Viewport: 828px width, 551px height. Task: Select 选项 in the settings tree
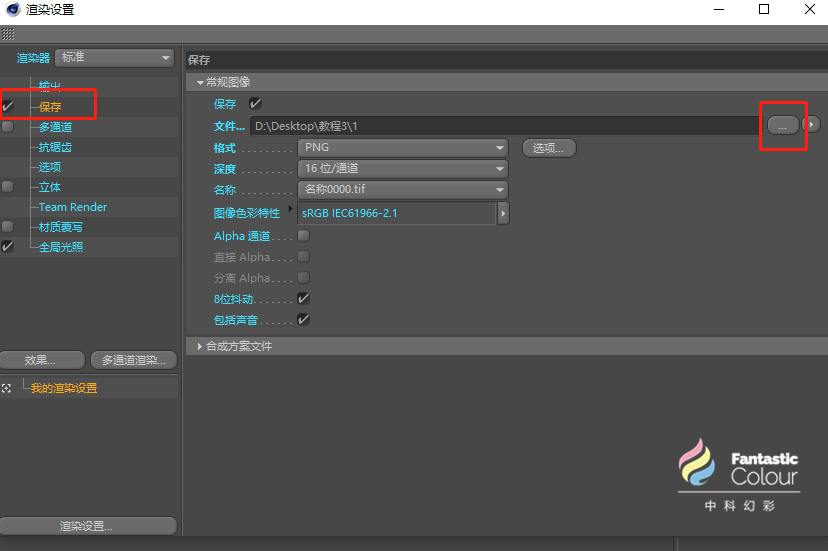tap(50, 167)
